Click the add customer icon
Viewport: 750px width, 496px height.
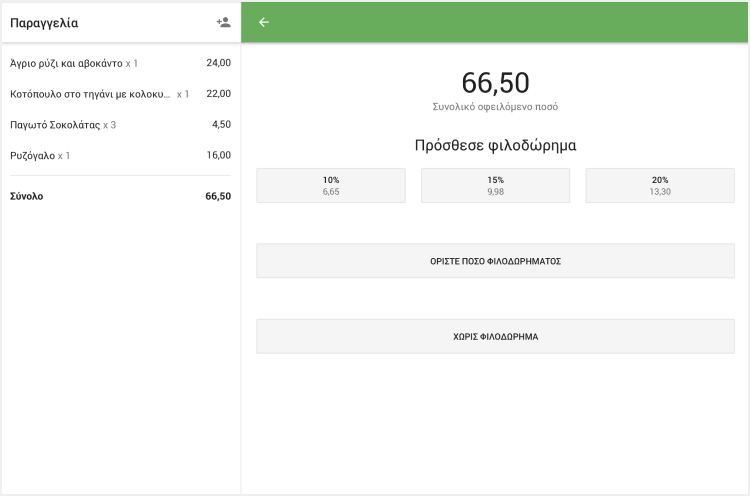coord(223,22)
